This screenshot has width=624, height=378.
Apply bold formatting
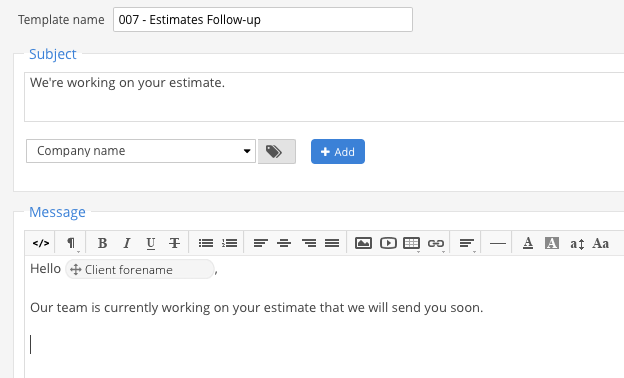point(102,243)
